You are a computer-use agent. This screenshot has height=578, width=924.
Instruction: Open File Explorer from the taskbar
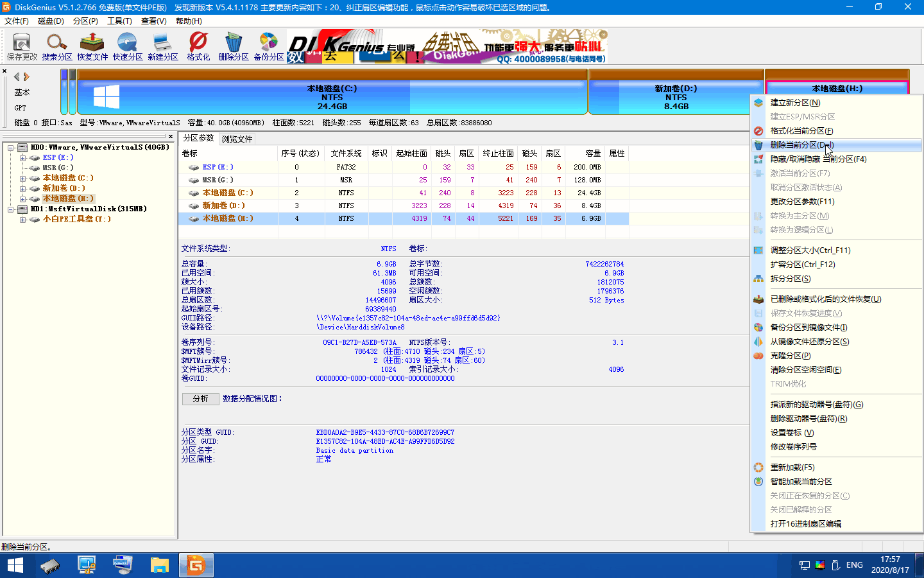coord(159,565)
